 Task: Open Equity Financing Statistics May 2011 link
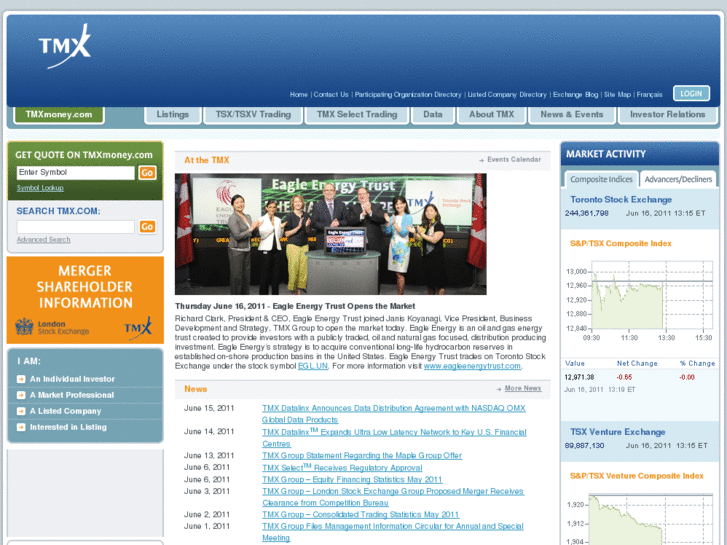click(352, 480)
